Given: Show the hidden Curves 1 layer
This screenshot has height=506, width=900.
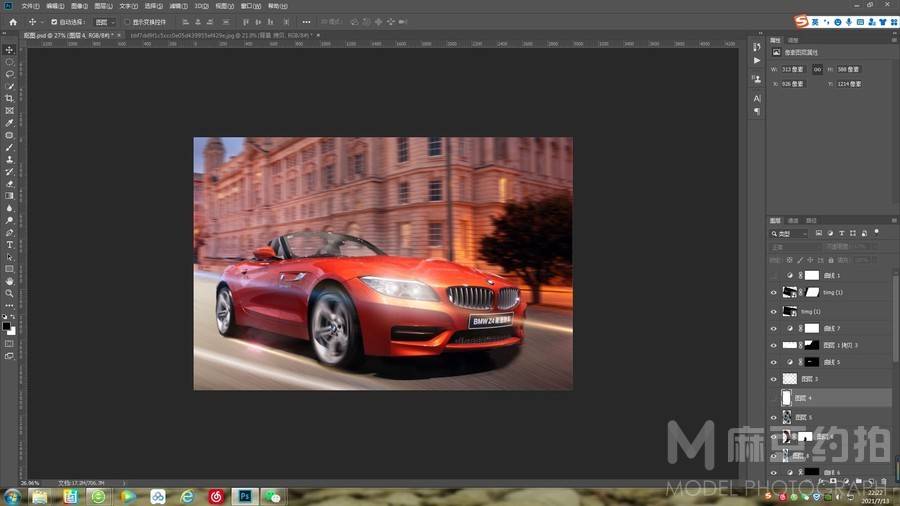Looking at the screenshot, I should tap(773, 276).
